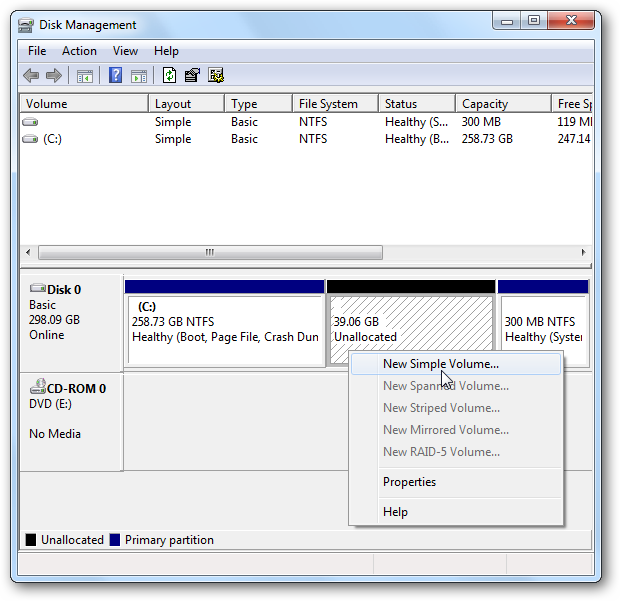
Task: Open the Properties toolbar icon
Action: pyautogui.click(x=192, y=75)
